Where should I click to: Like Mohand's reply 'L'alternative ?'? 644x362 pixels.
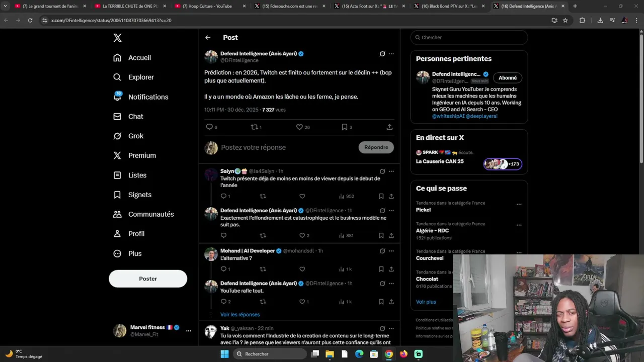click(x=302, y=269)
